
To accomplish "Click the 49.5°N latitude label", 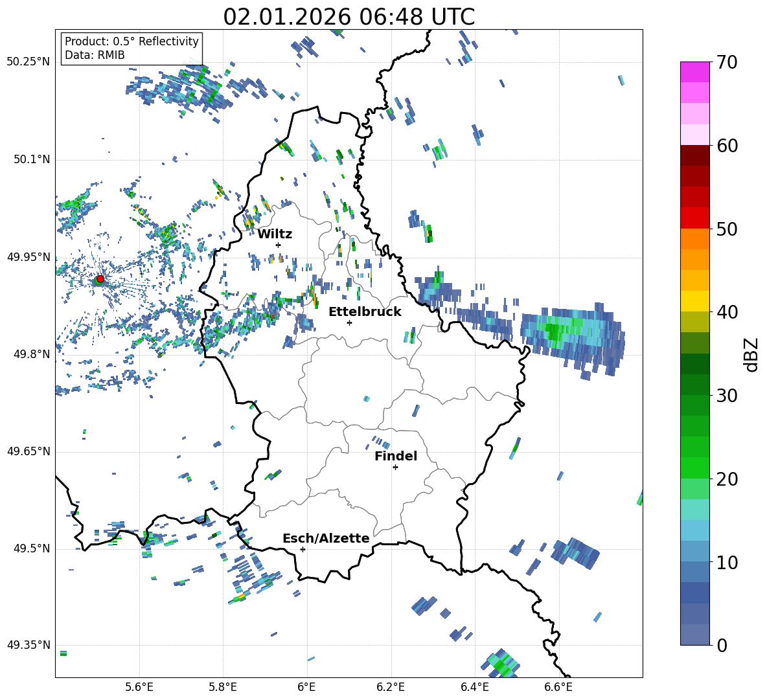I will (31, 548).
